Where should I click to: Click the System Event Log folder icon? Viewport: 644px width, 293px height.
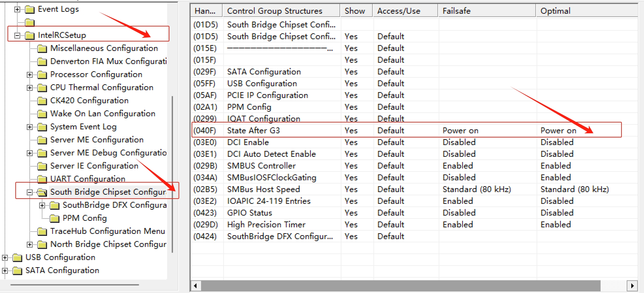(x=42, y=127)
